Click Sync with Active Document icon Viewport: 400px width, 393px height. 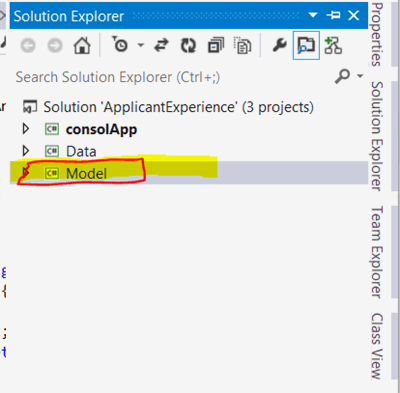162,45
